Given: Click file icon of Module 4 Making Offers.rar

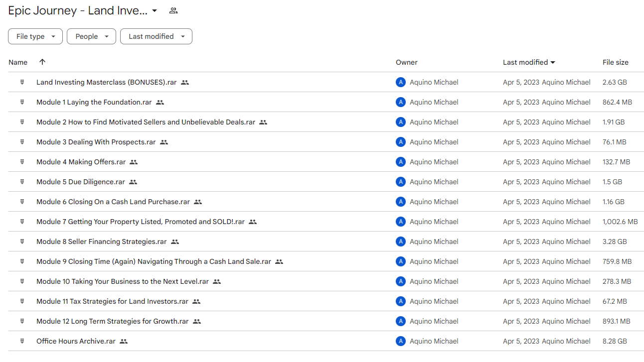Looking at the screenshot, I should coord(22,162).
